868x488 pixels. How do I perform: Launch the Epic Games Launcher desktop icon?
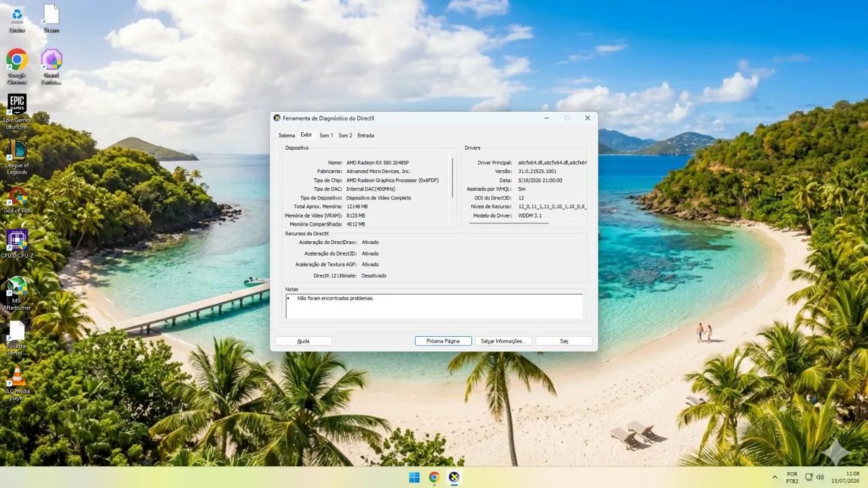pyautogui.click(x=17, y=112)
